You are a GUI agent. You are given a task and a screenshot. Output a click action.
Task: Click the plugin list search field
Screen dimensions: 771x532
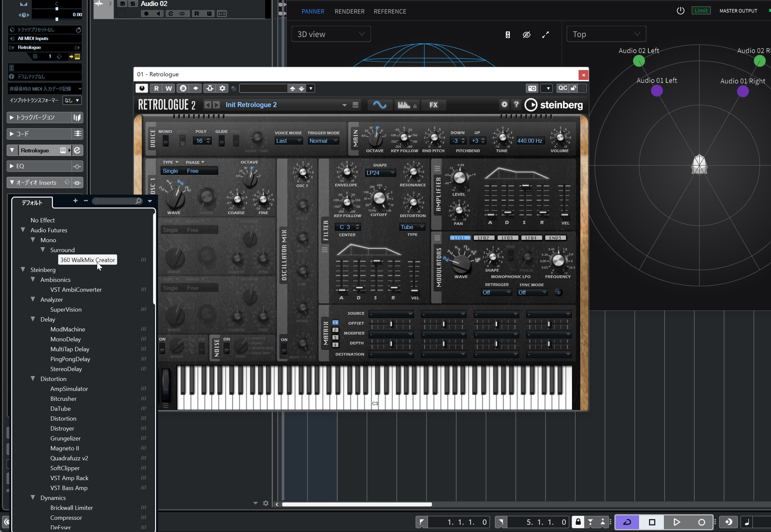pyautogui.click(x=117, y=201)
